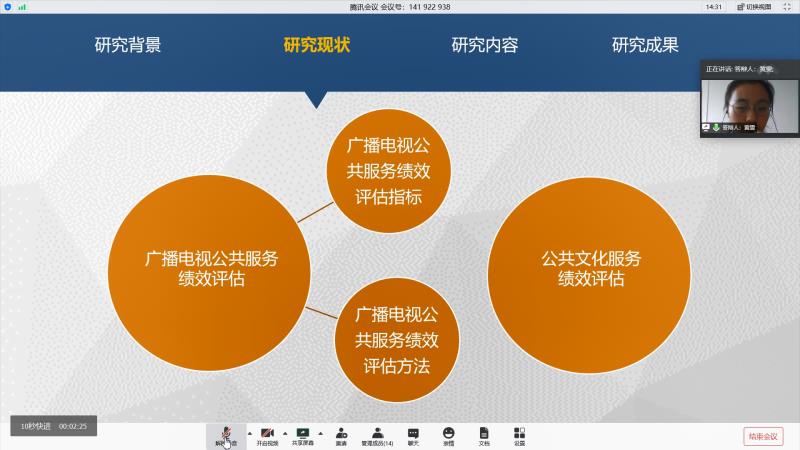Expand the arrow next to microphone button
This screenshot has width=800, height=450.
[247, 432]
